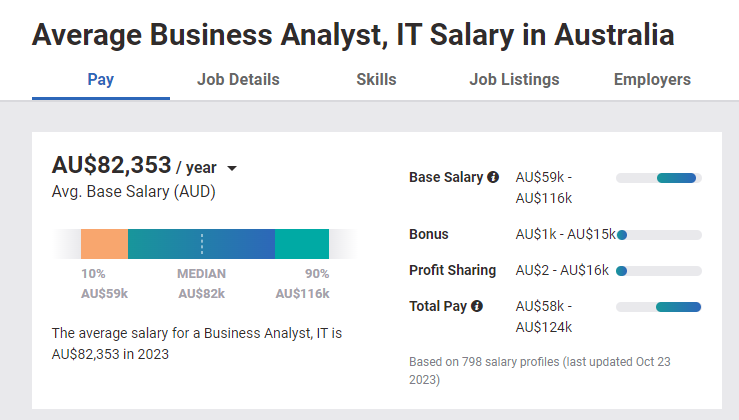Open the Skills tab
This screenshot has width=739, height=420.
(376, 79)
